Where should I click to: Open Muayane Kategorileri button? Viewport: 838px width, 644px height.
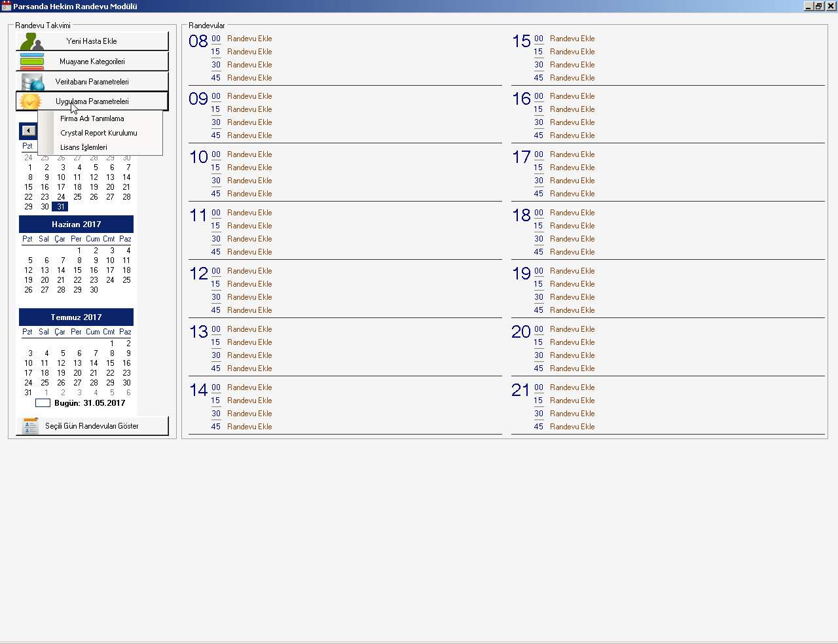pyautogui.click(x=92, y=62)
